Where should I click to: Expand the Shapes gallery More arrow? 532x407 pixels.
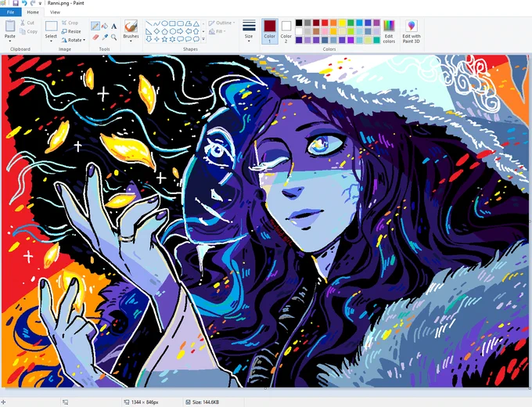point(203,39)
